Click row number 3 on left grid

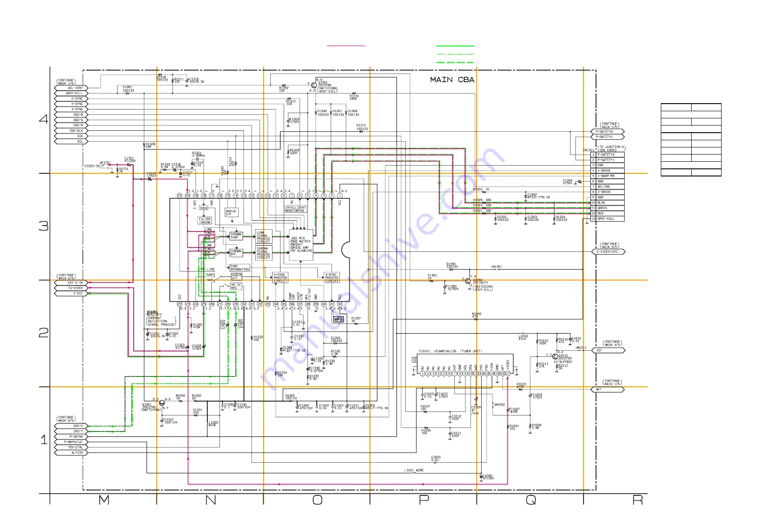pyautogui.click(x=44, y=226)
